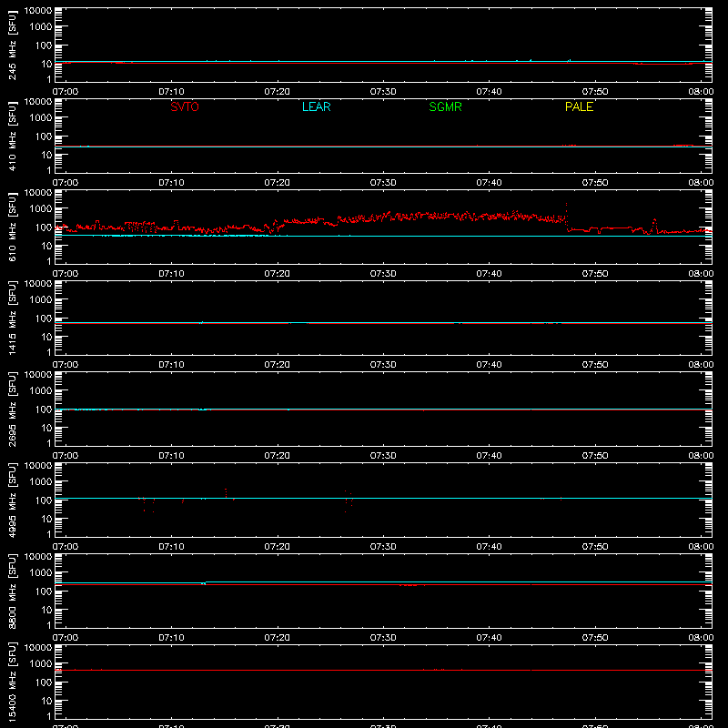
Task: Click the cyan LEAR legend label
Action: (316, 106)
